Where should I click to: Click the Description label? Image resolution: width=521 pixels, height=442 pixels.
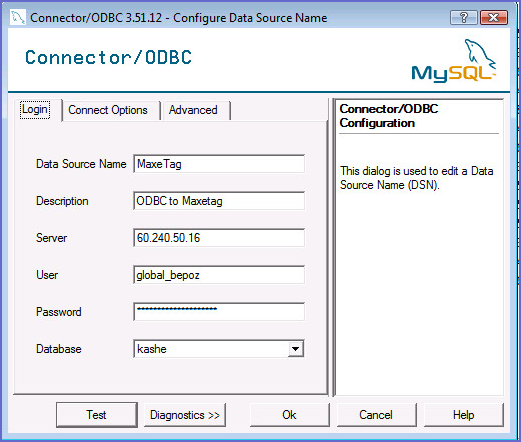(x=62, y=201)
